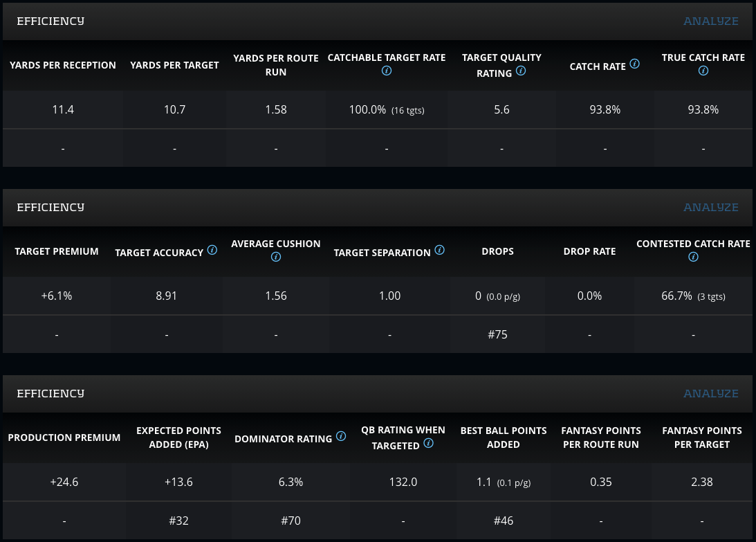The height and width of the screenshot is (542, 756).
Task: Click info icon beside Target Separation
Action: coord(440,251)
